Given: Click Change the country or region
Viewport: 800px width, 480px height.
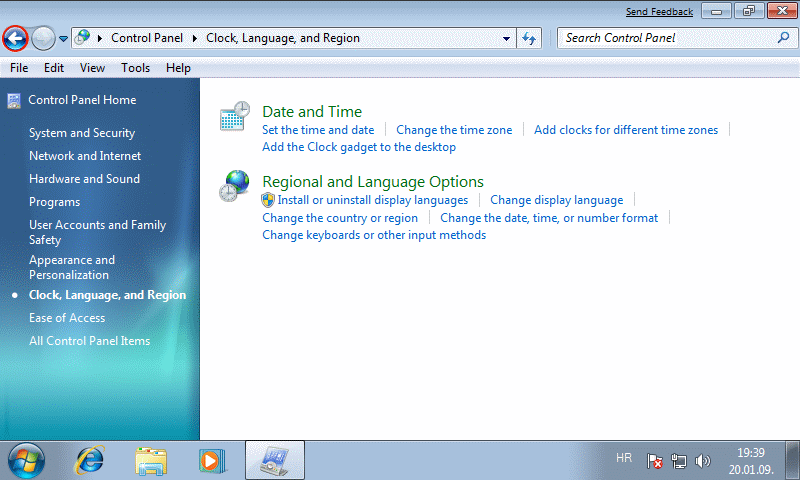Looking at the screenshot, I should point(340,218).
